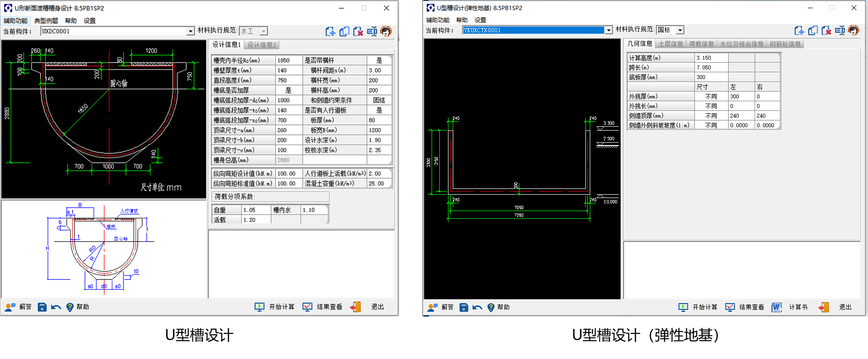This screenshot has width=868, height=359.
Task: Open 材料执行规范 dropdown set to 国标
Action: pyautogui.click(x=680, y=30)
